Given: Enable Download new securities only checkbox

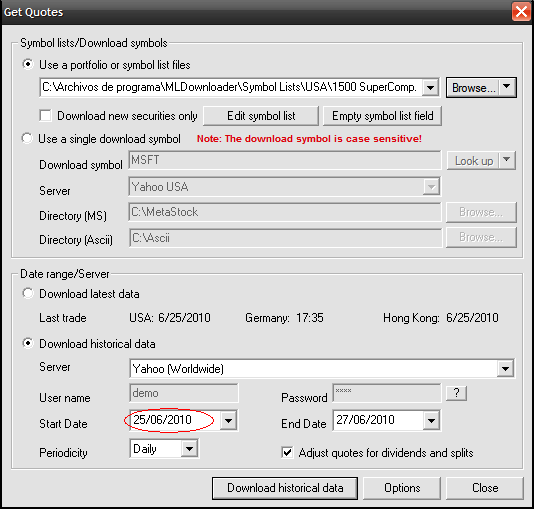Looking at the screenshot, I should (x=45, y=115).
